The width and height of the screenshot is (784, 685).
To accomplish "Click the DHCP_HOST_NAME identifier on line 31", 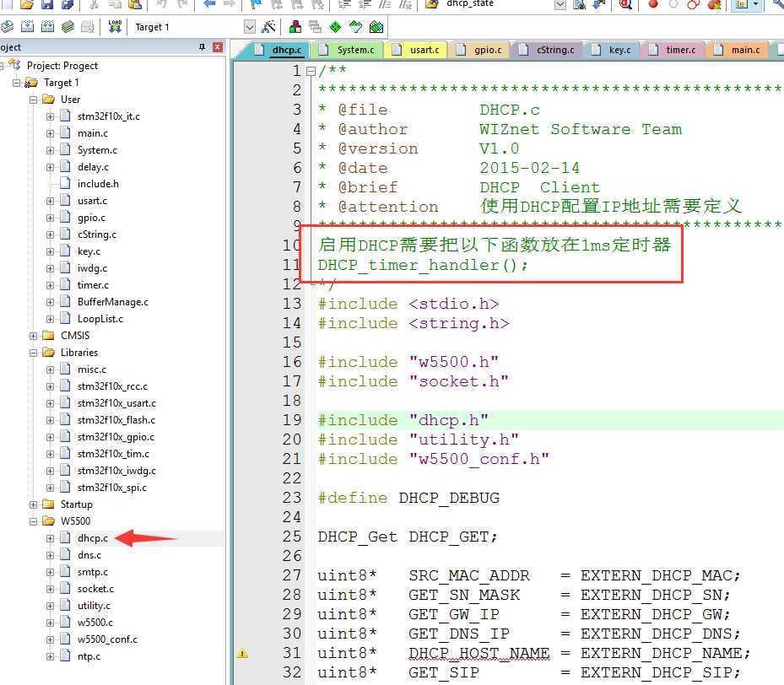I will click(479, 653).
